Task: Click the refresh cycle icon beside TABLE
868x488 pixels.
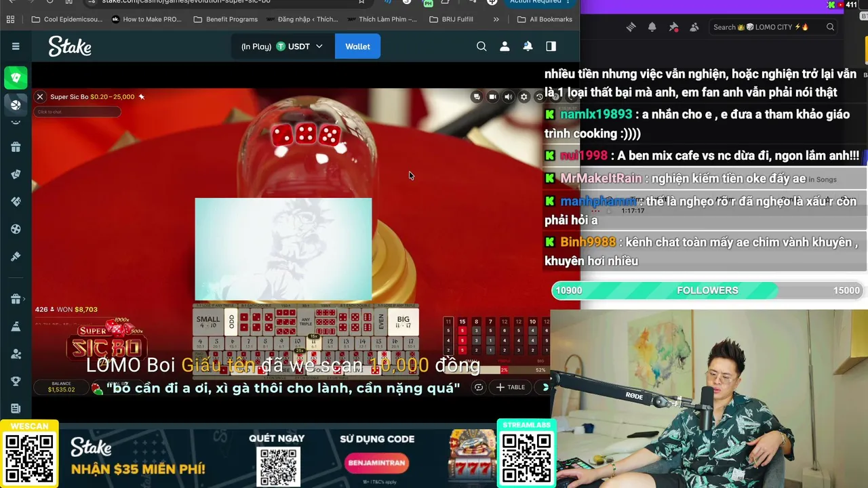Action: click(x=479, y=387)
